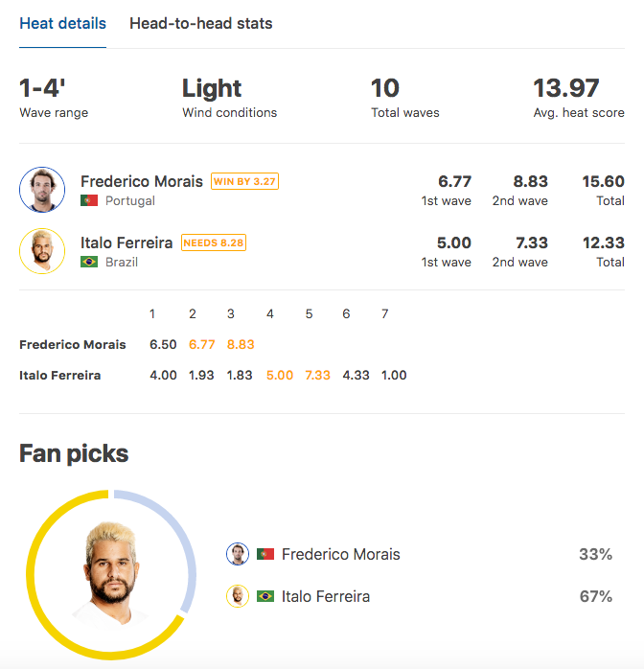Switch to the Head-to-head stats tab
The width and height of the screenshot is (644, 669).
201,23
